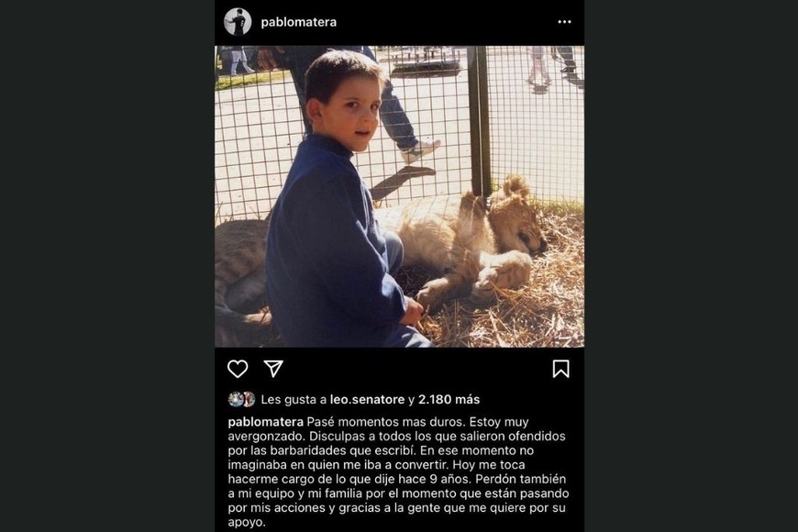Share the post using paper plane icon
This screenshot has height=532, width=798.
click(273, 369)
